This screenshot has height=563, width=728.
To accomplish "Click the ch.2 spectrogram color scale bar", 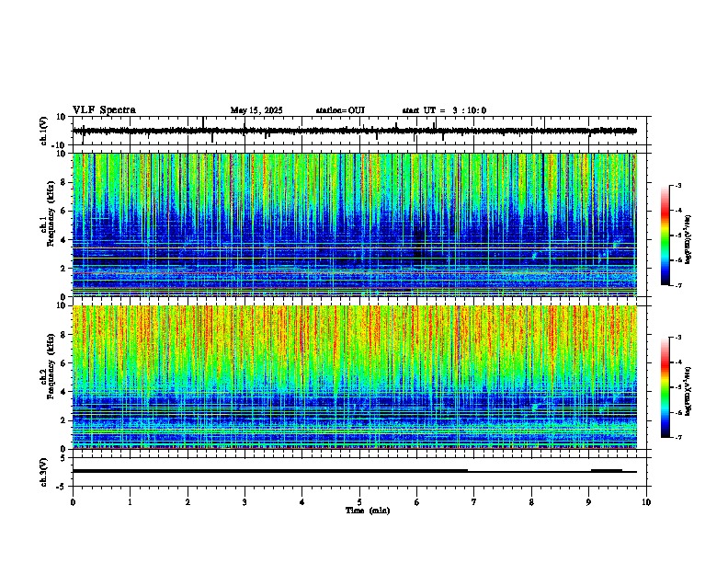I will pos(665,387).
